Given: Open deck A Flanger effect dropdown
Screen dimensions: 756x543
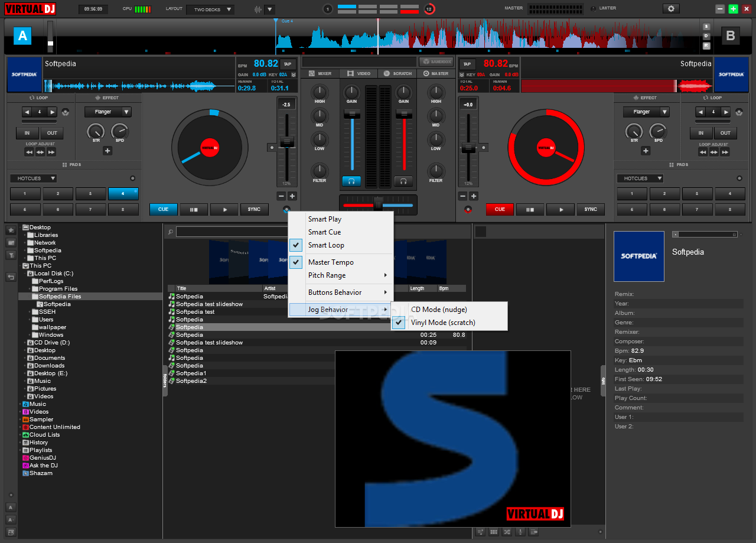Looking at the screenshot, I should point(108,112).
